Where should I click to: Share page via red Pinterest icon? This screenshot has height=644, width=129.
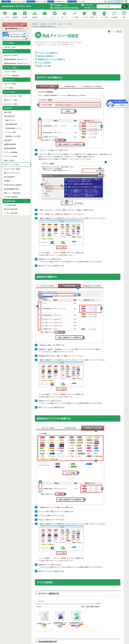tap(109, 31)
